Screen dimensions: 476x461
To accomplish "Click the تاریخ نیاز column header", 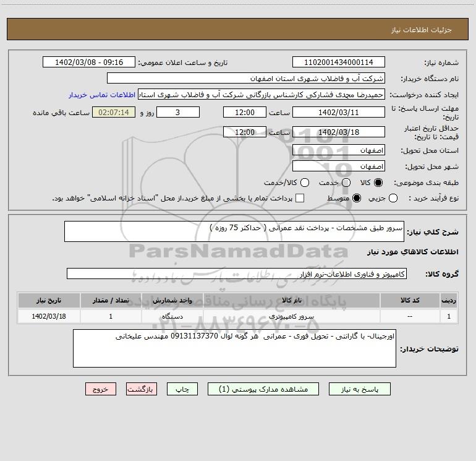I will click(49, 300).
